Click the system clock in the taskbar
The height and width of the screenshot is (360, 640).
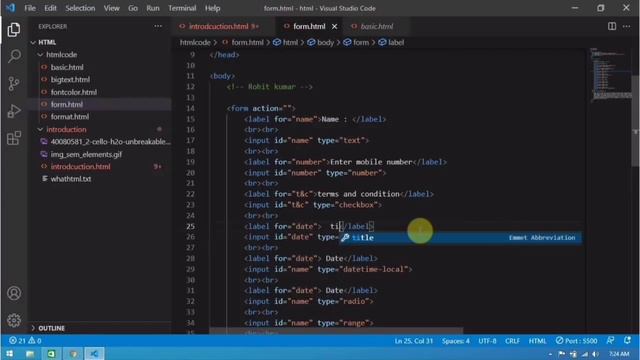click(x=619, y=354)
